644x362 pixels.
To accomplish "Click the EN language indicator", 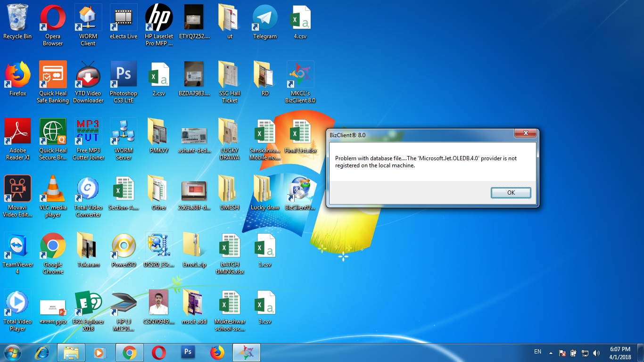I will click(x=537, y=352).
